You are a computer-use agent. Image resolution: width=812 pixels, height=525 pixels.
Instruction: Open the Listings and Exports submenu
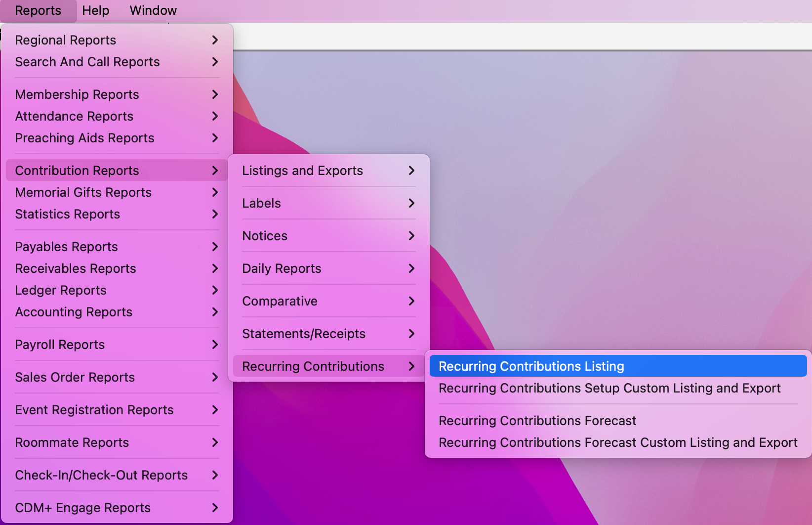click(303, 171)
